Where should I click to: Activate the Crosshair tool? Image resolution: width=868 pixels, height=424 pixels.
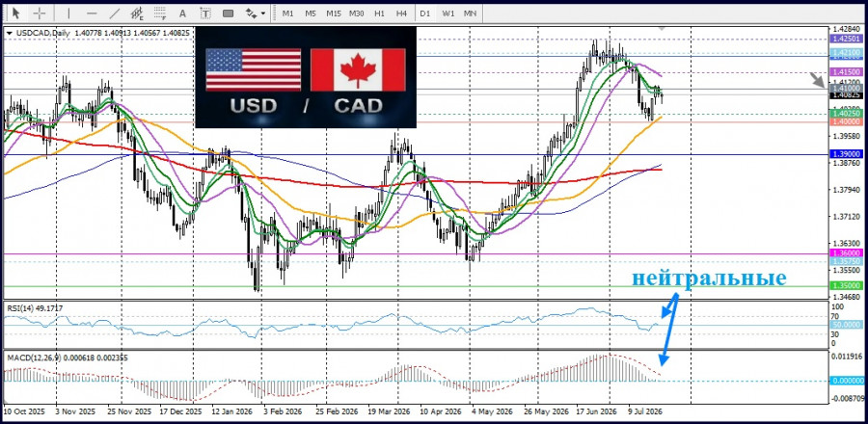[x=40, y=13]
